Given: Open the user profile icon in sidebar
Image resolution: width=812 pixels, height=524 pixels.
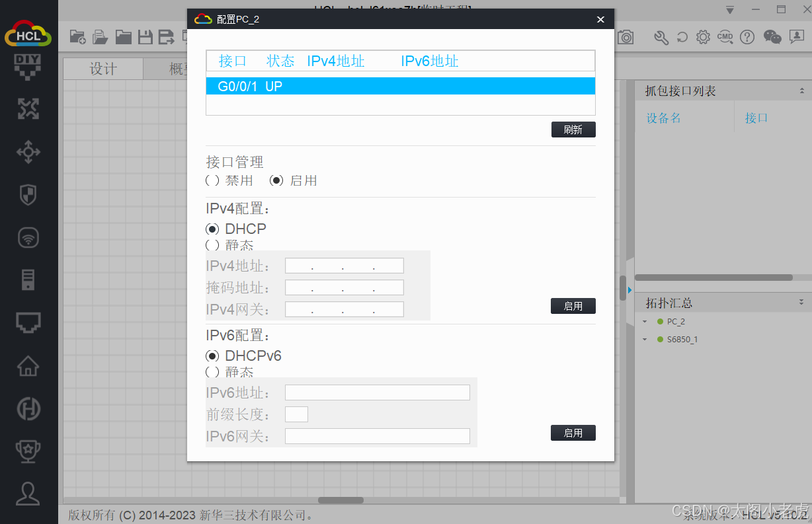Looking at the screenshot, I should coord(28,494).
